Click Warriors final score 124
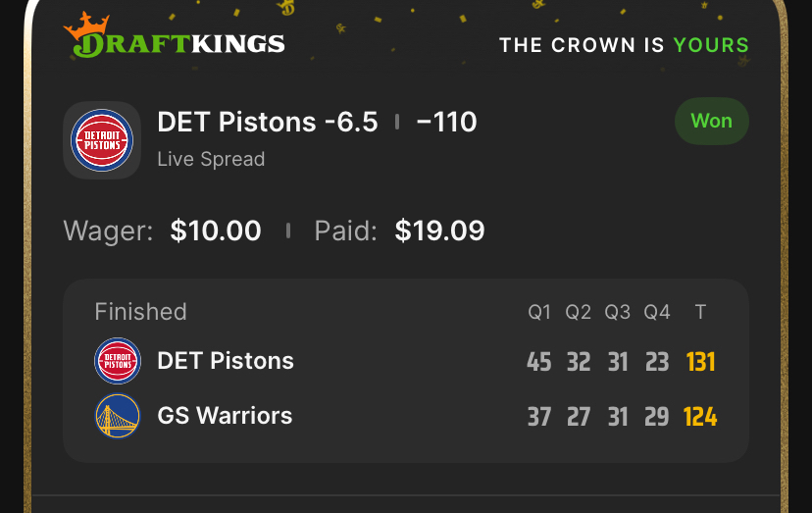 click(700, 417)
